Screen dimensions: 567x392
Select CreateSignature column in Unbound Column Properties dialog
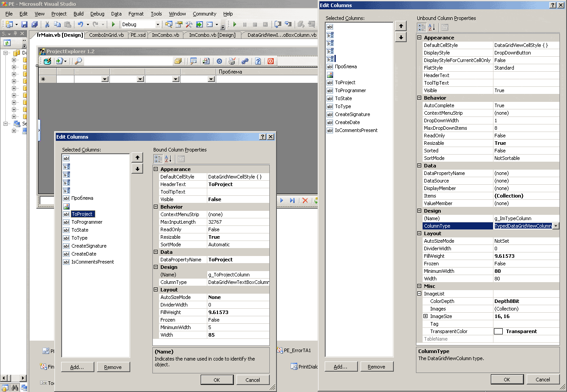coord(353,114)
